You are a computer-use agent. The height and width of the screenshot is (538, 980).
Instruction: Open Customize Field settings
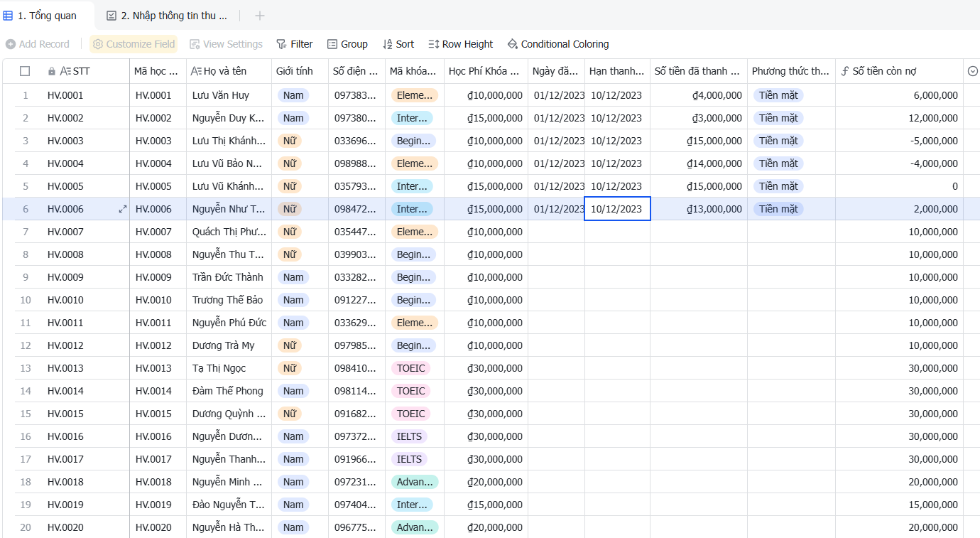(x=134, y=44)
